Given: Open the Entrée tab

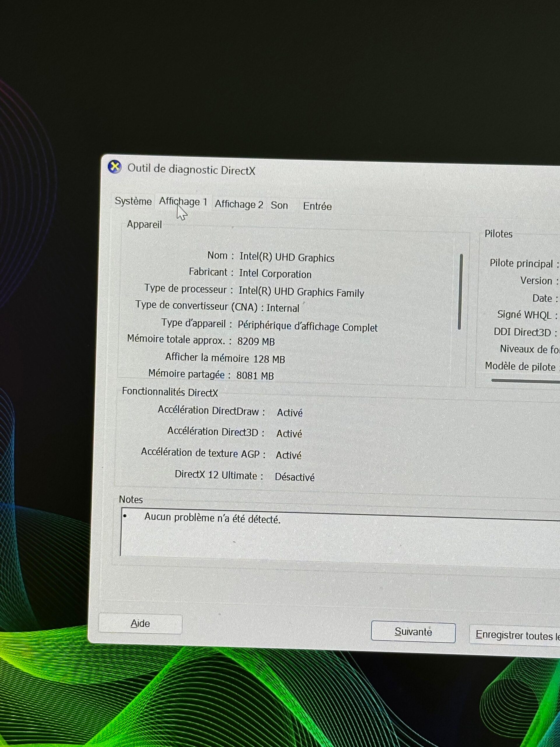Looking at the screenshot, I should pos(317,206).
